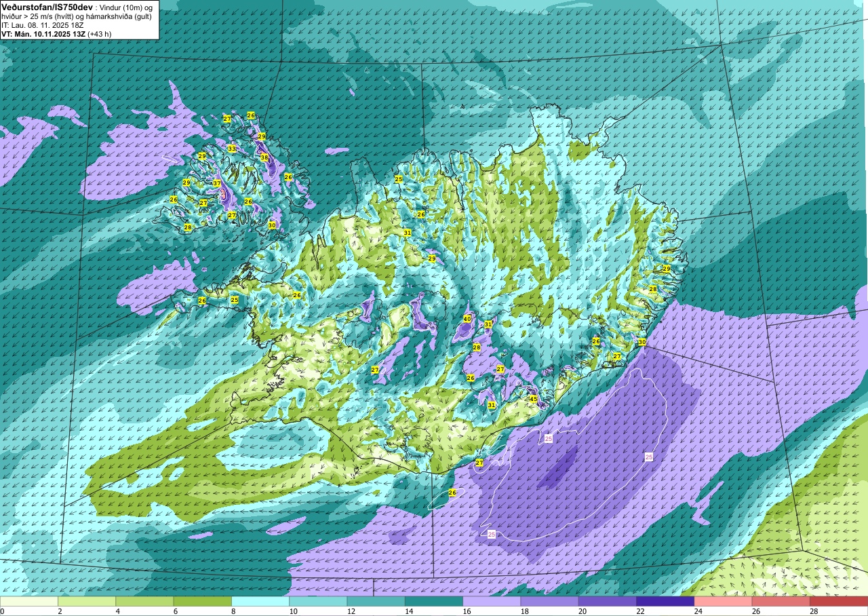
Task: Select the 14–16 m/s dark teal legend swatch
Action: tap(434, 601)
